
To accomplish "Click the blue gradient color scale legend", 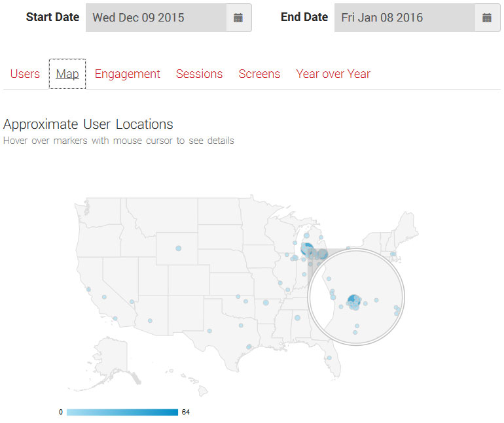I will tap(122, 413).
